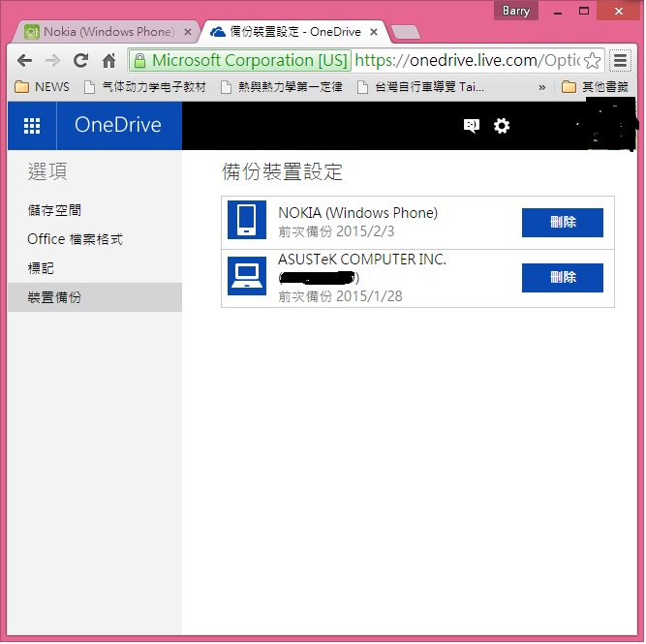Click the NOKIA (Windows Phone) device name

click(358, 213)
